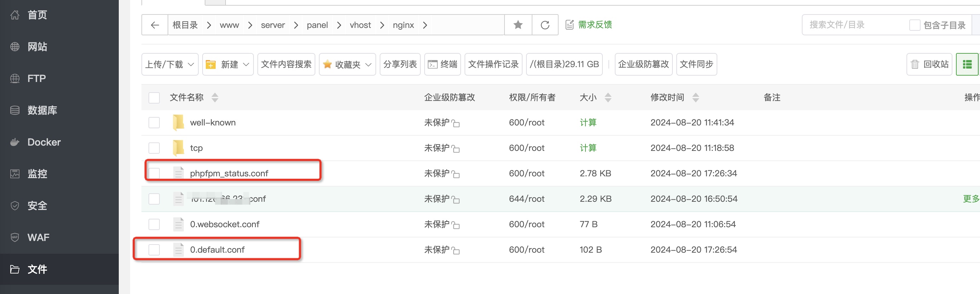
Task: Click the star favorite icon in path bar
Action: (518, 25)
